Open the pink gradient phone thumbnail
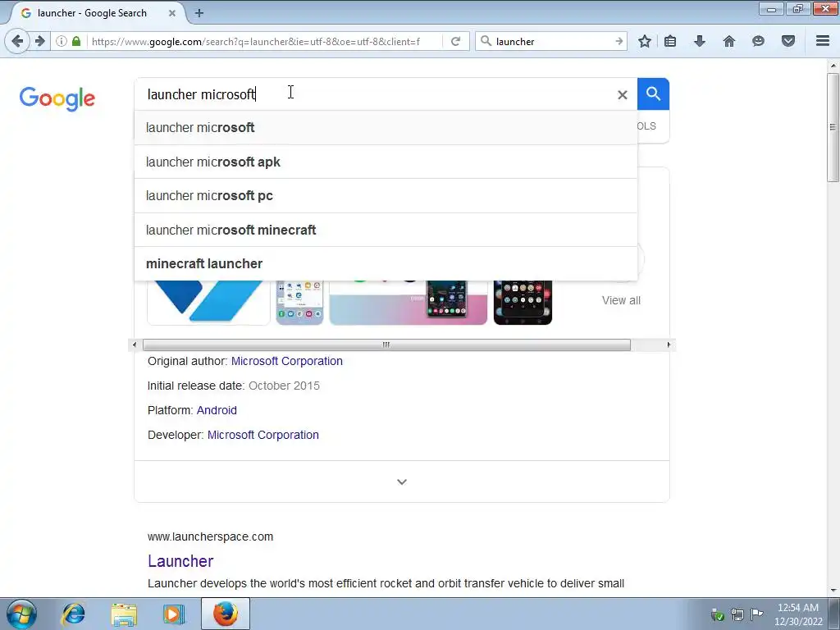This screenshot has height=630, width=840. 409,303
